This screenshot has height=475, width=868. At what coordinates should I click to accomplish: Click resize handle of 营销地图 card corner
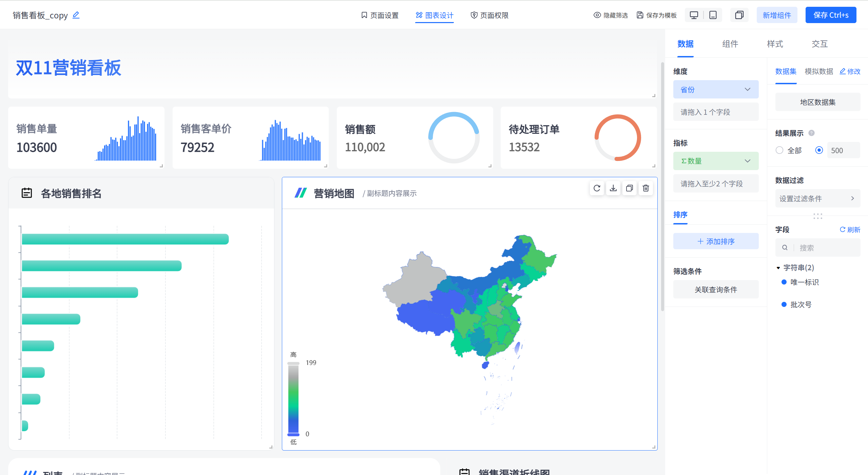654,447
